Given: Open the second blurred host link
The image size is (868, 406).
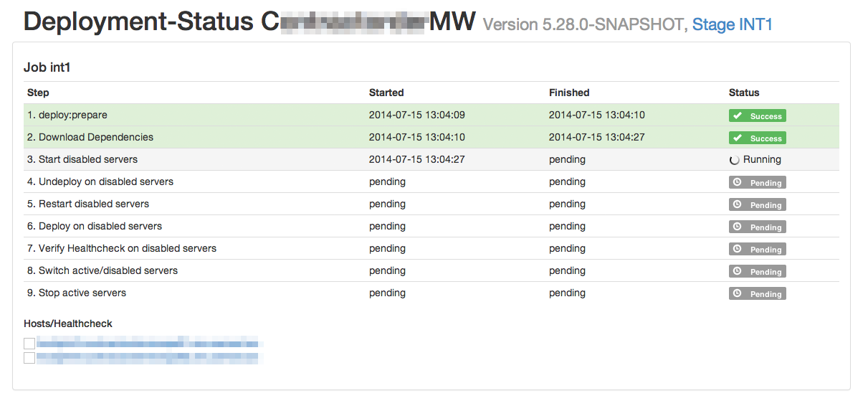Looking at the screenshot, I should [147, 357].
